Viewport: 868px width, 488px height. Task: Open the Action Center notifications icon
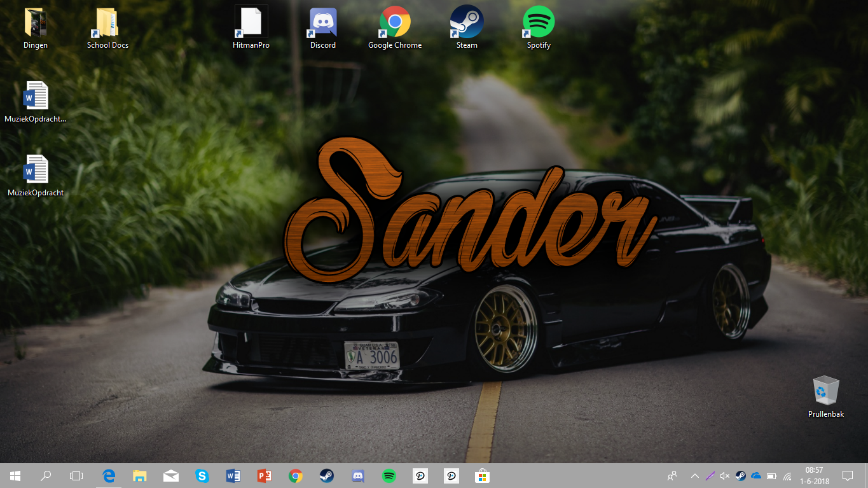pyautogui.click(x=848, y=475)
